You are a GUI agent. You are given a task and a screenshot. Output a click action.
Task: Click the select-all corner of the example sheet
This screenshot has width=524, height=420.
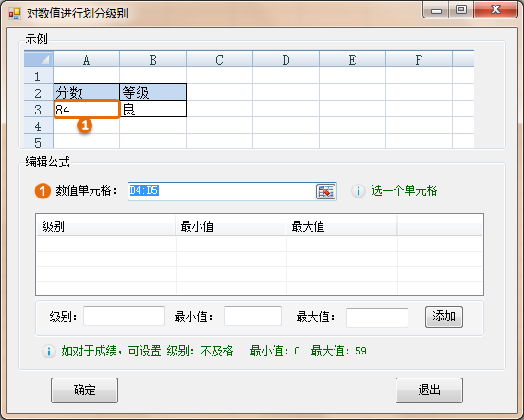coord(39,59)
